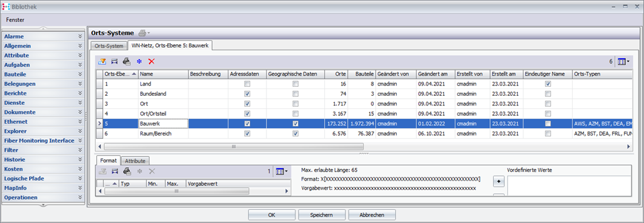Screen dimensions: 644x223
Task: Click the printer icon next to Orts-Systeme title
Action: tap(142, 33)
